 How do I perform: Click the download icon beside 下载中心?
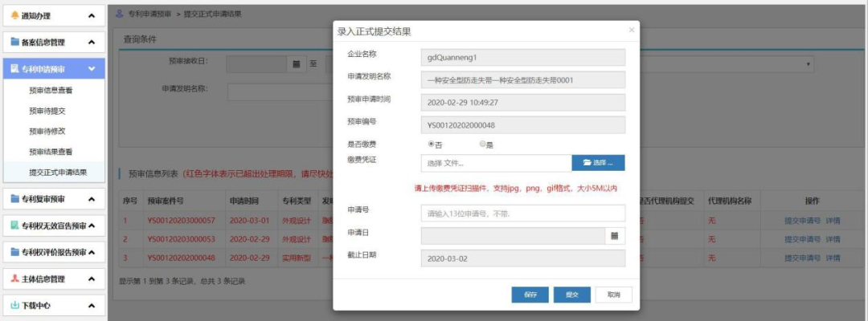tap(14, 306)
